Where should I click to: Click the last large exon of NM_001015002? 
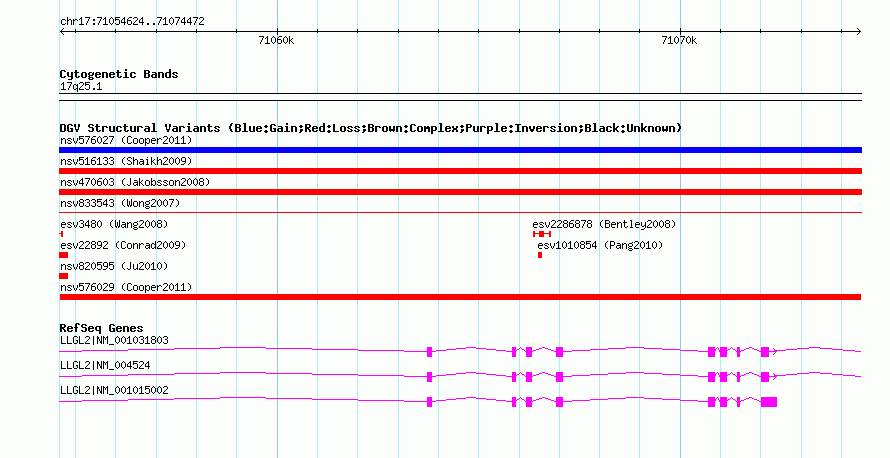click(x=769, y=402)
